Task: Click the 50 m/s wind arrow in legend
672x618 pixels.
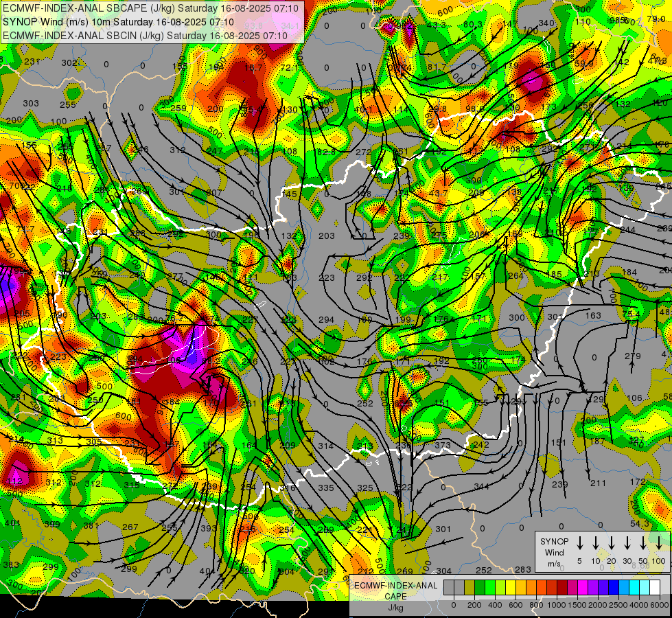Action: 643,542
